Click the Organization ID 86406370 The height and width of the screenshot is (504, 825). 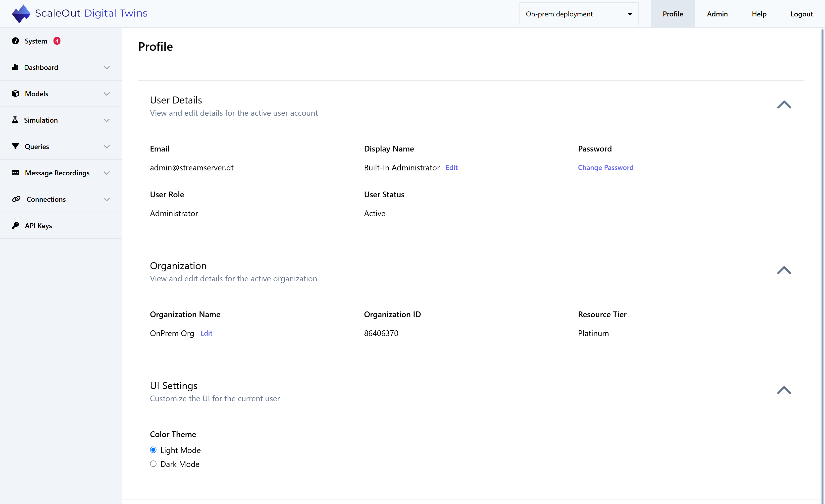click(x=381, y=333)
